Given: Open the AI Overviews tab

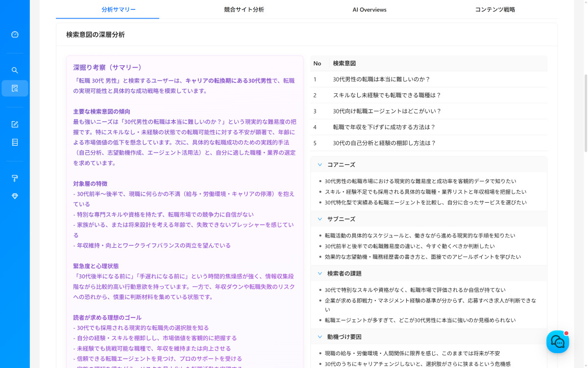Looking at the screenshot, I should (x=369, y=9).
